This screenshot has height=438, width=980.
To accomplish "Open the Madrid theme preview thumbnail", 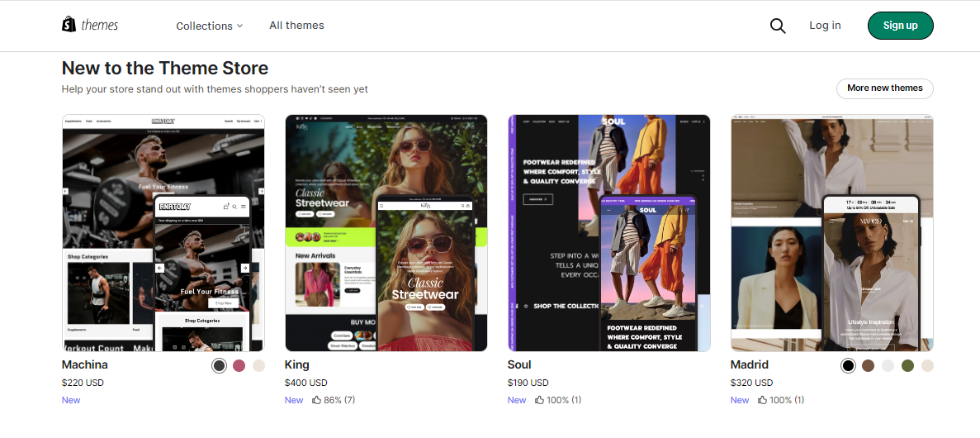I will [x=832, y=233].
